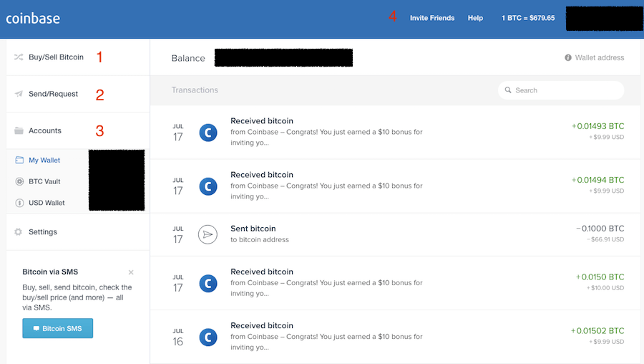Click the Bitcoin SMS button

[57, 328]
